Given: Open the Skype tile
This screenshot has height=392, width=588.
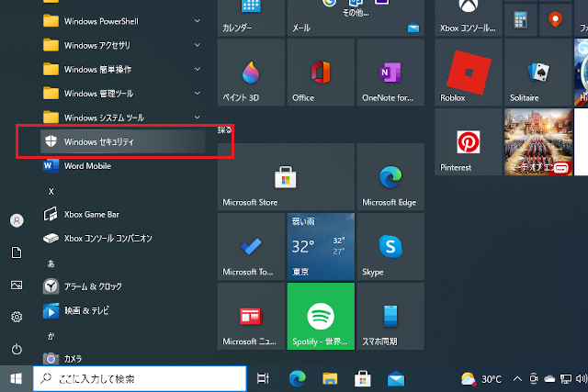Looking at the screenshot, I should point(390,247).
